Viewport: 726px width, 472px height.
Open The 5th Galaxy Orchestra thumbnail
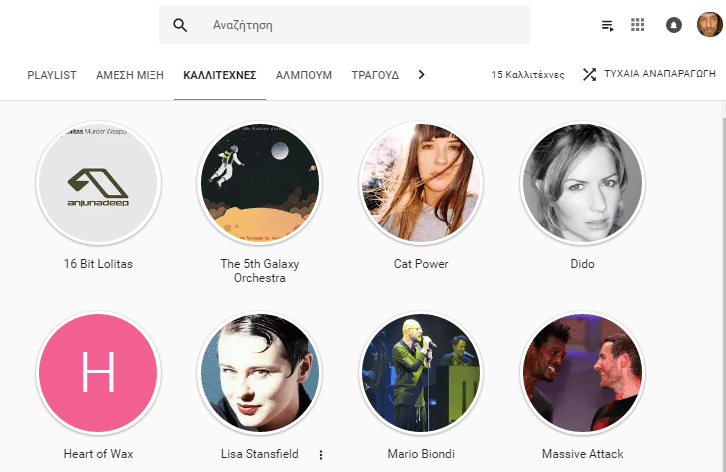tap(259, 184)
